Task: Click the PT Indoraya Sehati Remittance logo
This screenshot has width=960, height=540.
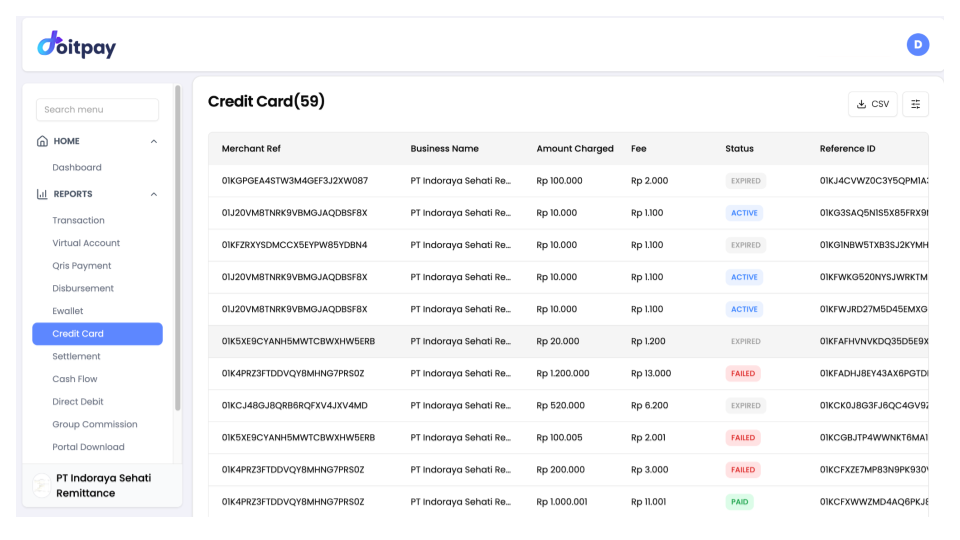Action: [42, 486]
